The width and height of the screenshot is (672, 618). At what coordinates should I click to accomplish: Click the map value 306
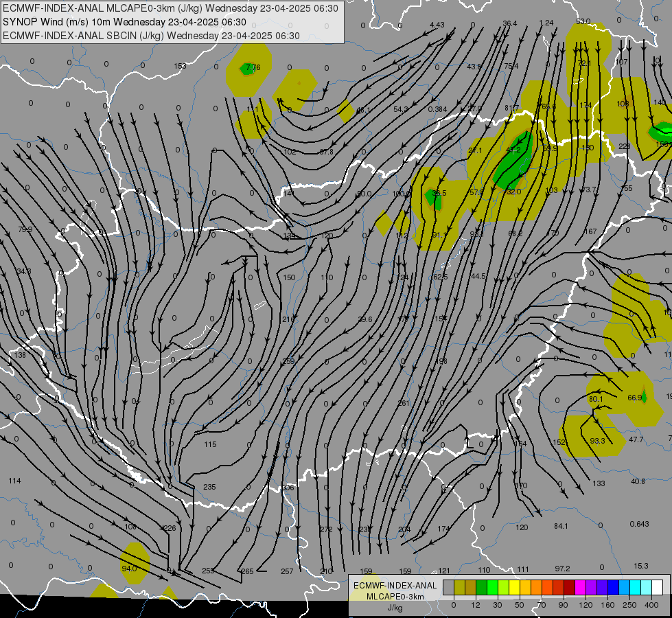coord(288,488)
